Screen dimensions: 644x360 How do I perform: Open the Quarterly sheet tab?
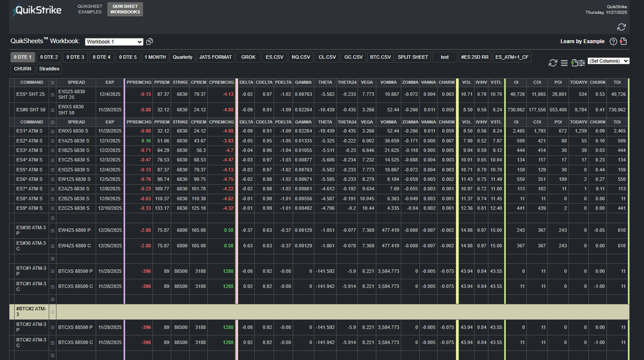[x=183, y=57]
